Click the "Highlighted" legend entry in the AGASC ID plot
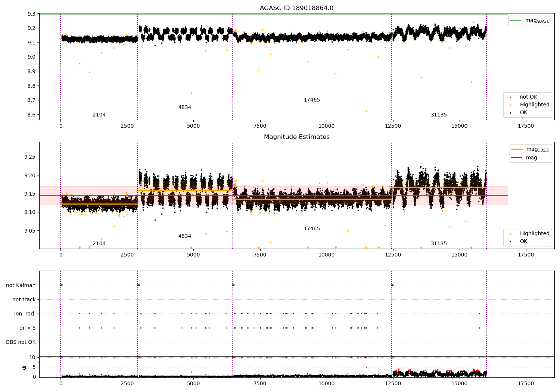Screen dimensions: 560x392 535,105
